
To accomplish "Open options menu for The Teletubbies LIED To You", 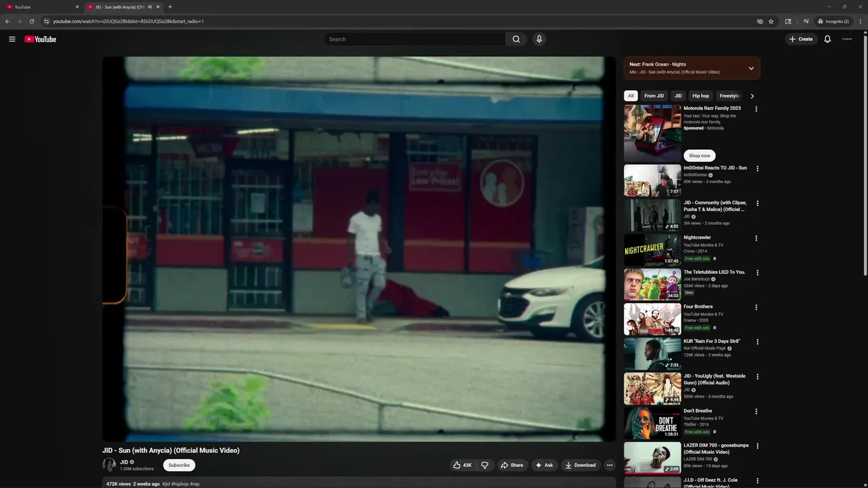I will (x=757, y=273).
